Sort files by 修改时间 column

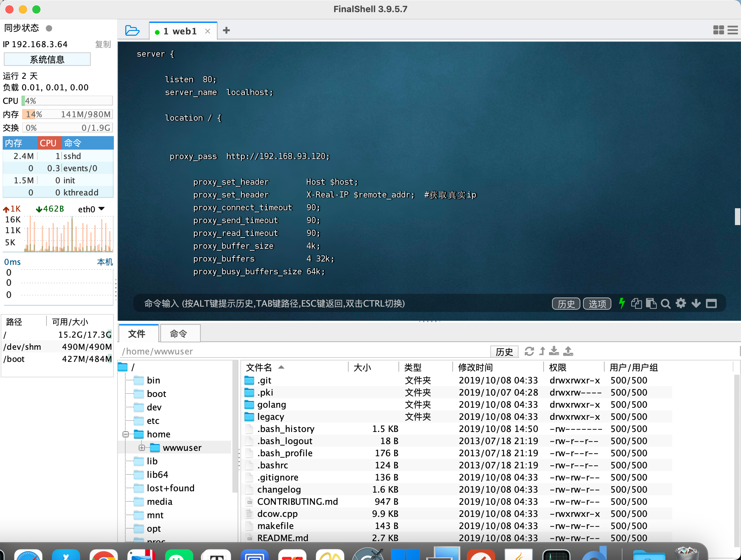coord(498,367)
